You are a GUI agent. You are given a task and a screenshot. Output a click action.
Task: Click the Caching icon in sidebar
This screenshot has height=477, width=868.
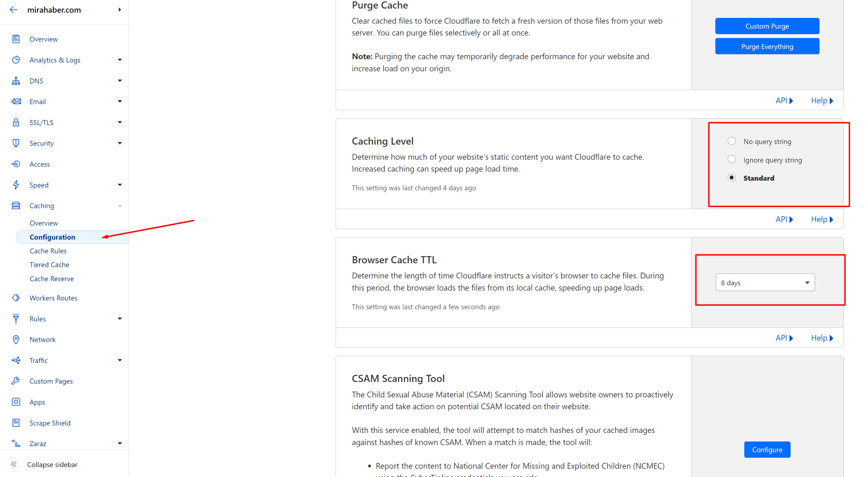click(x=16, y=205)
